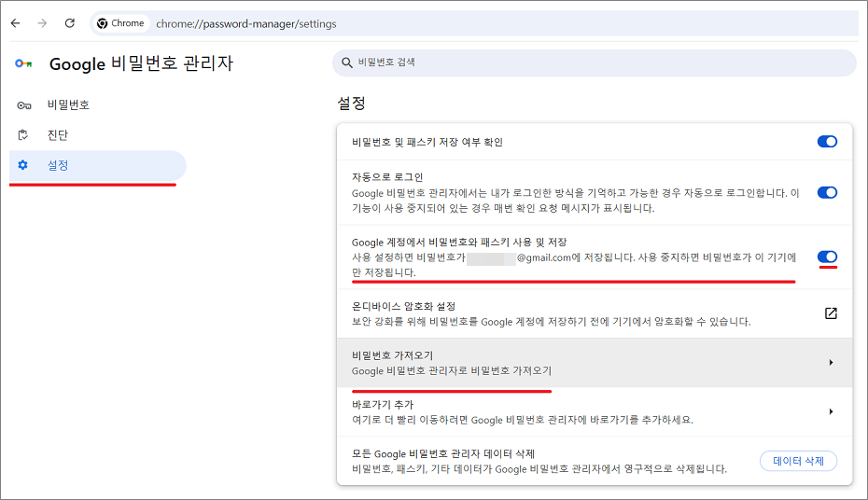Select the 설정 sidebar item
The height and width of the screenshot is (500, 868).
coord(97,165)
